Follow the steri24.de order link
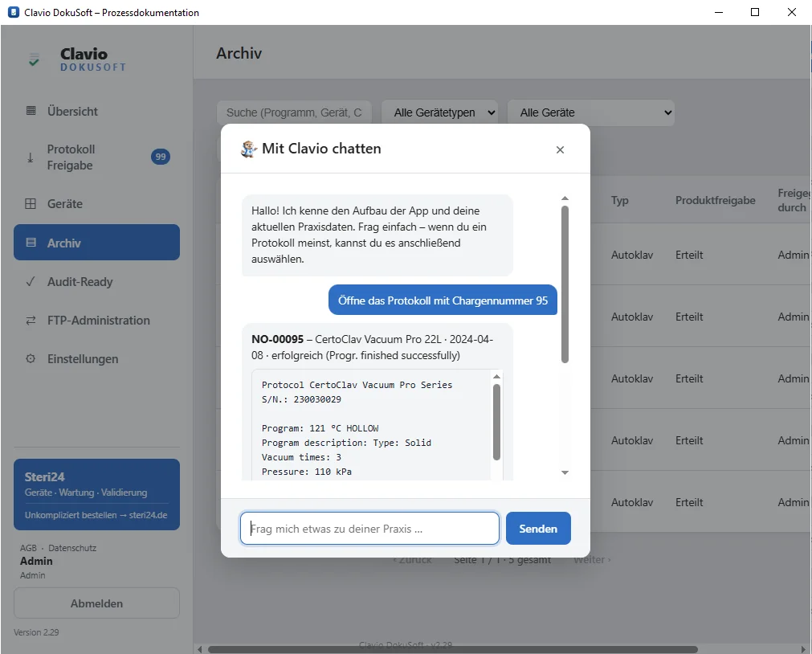Screen dimensions: 812x654 click(96, 515)
